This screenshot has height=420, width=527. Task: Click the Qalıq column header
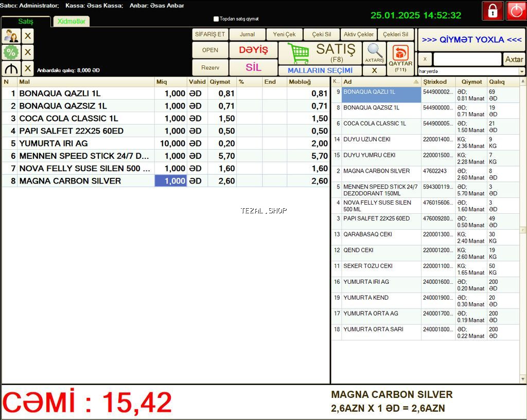pos(503,82)
